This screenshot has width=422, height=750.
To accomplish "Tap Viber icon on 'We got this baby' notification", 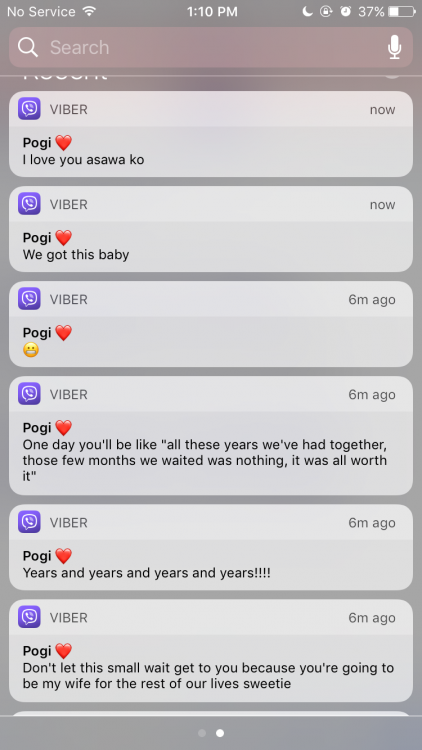I will [29, 204].
